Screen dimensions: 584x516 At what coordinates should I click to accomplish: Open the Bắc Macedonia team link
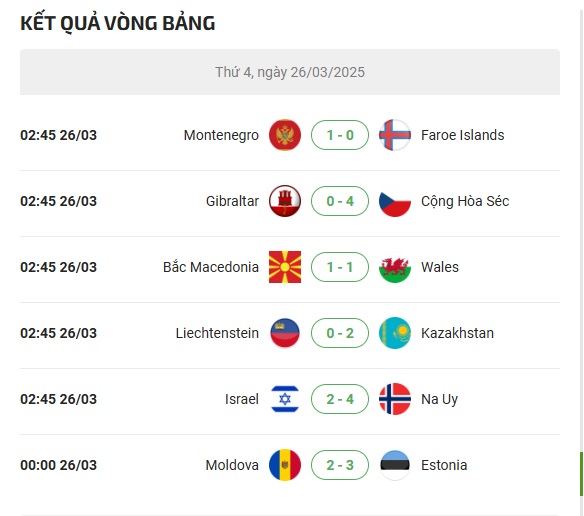pos(211,267)
